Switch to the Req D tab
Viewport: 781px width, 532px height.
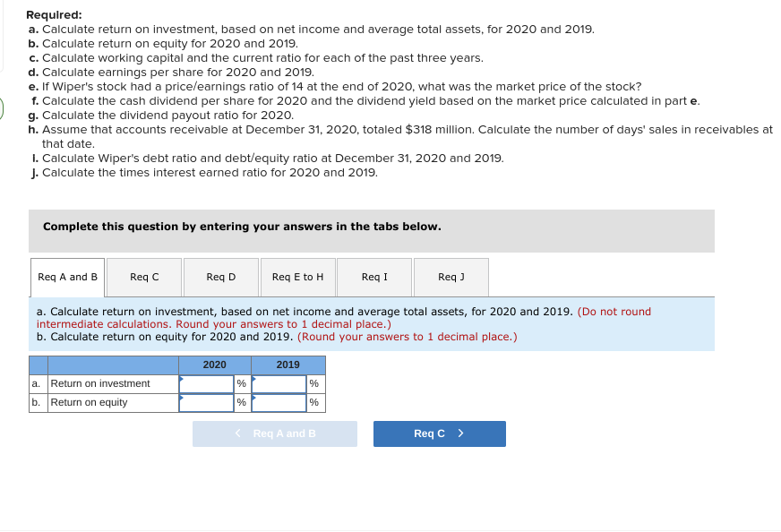(x=220, y=277)
